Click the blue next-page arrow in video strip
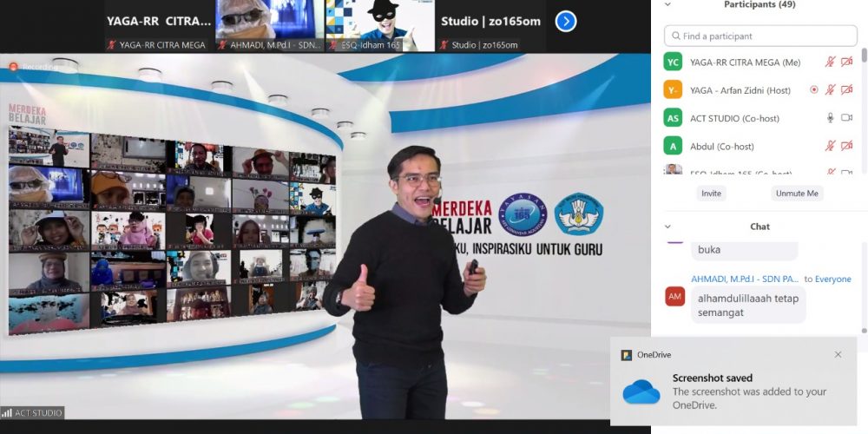 [x=566, y=21]
